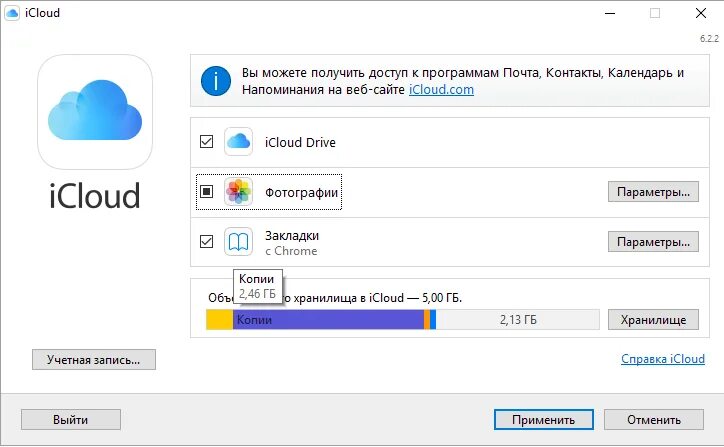Uncheck the iCloud Drive checkbox

(x=206, y=141)
